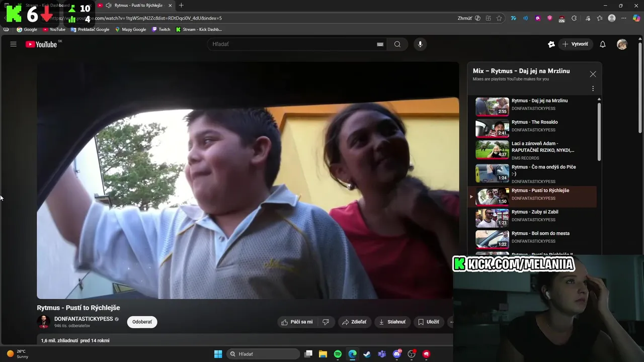
Task: Dislike the video with thumbs-down button
Action: coord(326,322)
